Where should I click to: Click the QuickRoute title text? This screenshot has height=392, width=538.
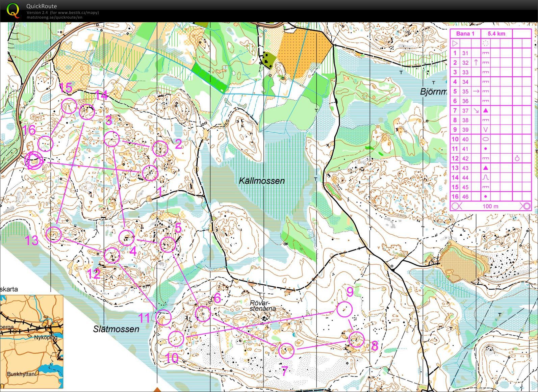[42, 6]
